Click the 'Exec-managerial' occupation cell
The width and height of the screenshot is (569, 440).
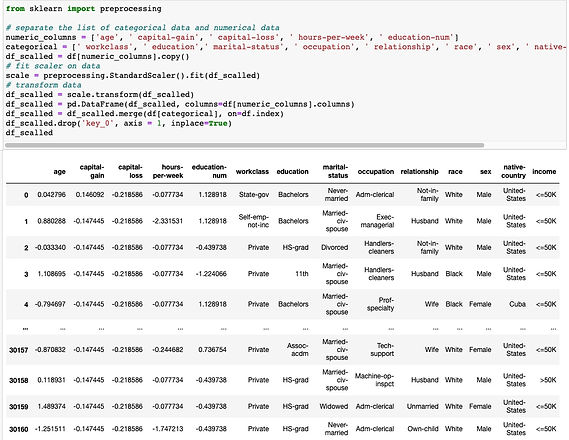[x=377, y=221]
